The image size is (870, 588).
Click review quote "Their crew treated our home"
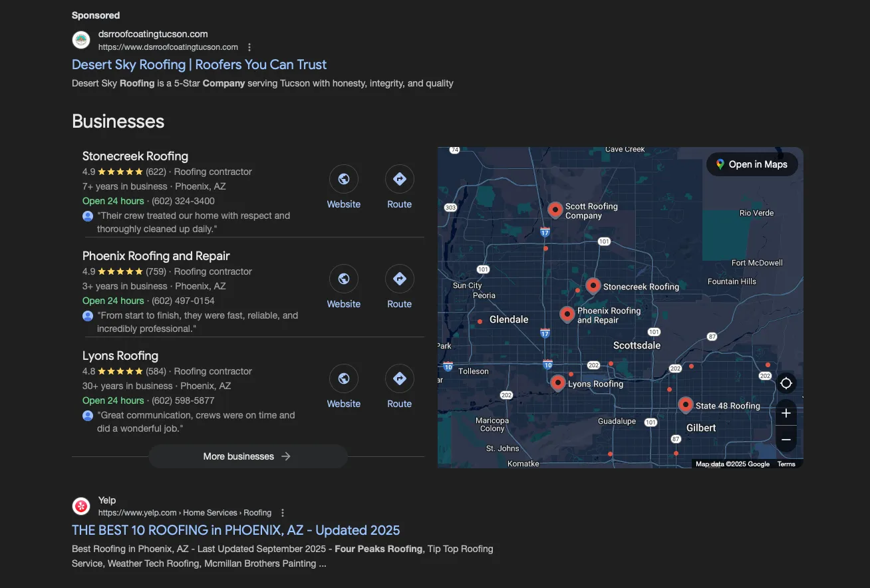(x=194, y=222)
